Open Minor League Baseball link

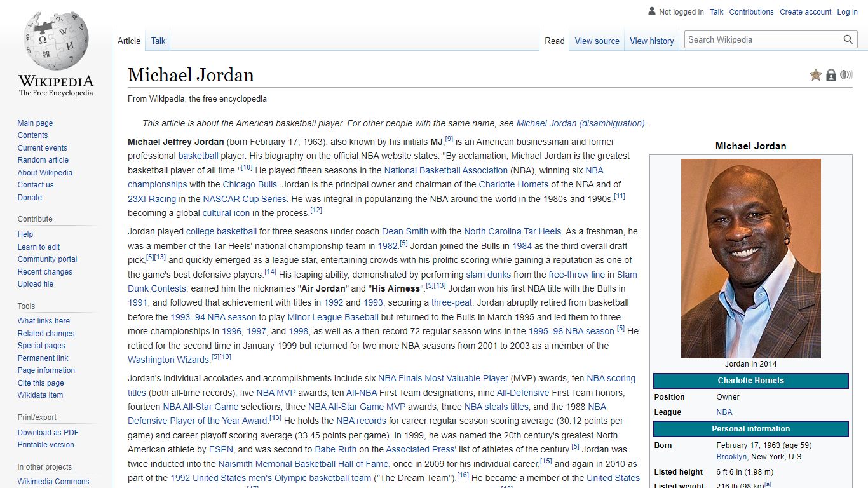pos(333,317)
